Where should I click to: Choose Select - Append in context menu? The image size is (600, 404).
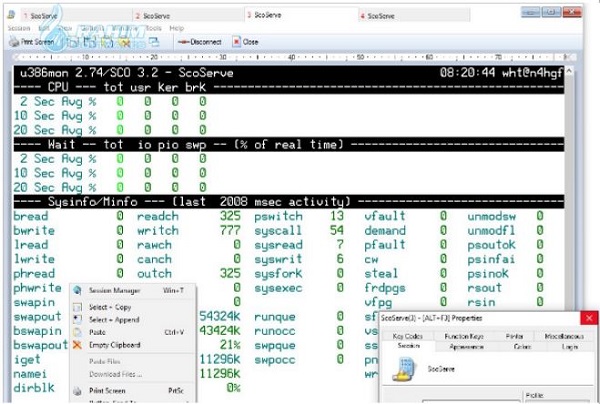click(133, 319)
